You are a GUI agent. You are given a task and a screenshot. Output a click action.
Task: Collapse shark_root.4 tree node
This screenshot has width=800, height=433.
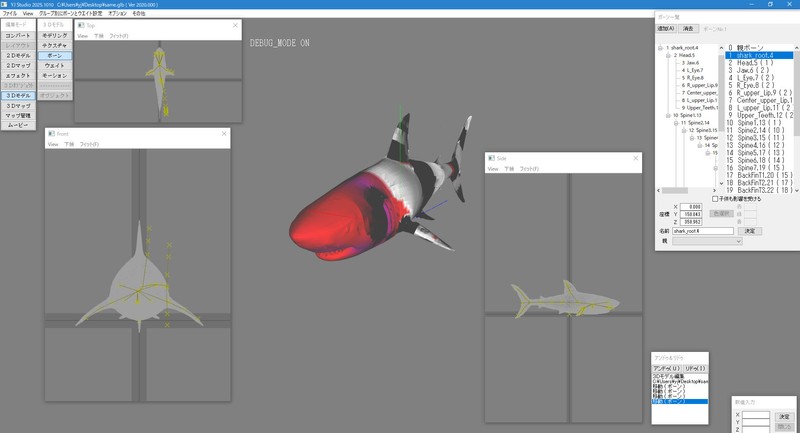660,48
